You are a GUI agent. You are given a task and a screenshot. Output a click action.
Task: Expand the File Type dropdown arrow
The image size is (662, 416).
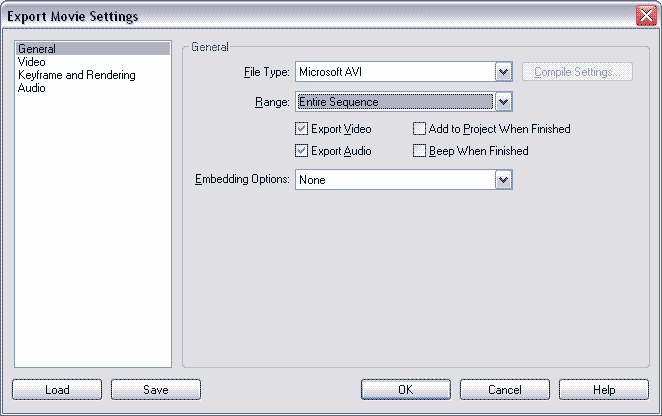click(x=504, y=72)
